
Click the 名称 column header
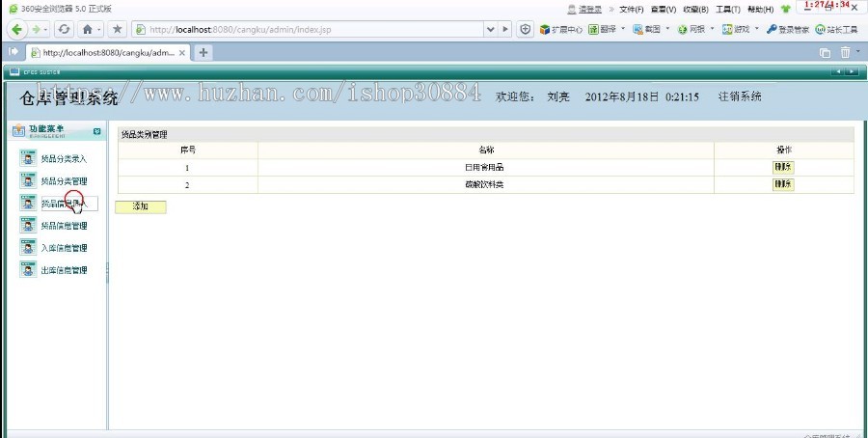(485, 151)
